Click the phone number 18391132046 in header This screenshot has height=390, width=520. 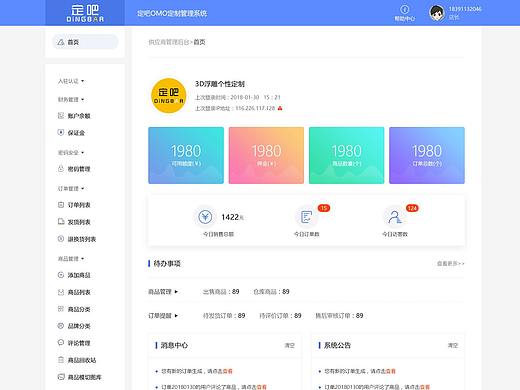pos(465,9)
